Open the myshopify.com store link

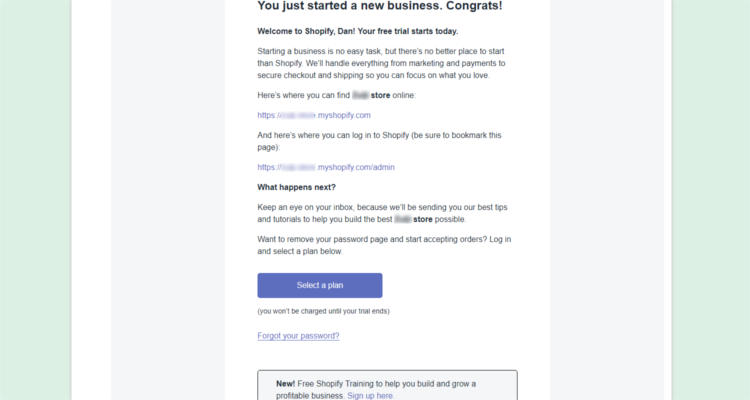pyautogui.click(x=314, y=115)
